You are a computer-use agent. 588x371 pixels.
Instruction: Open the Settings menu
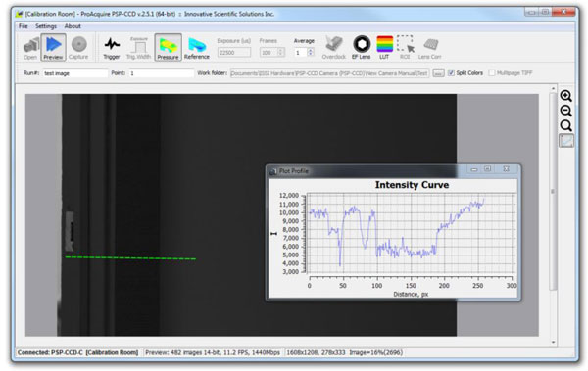(x=46, y=26)
